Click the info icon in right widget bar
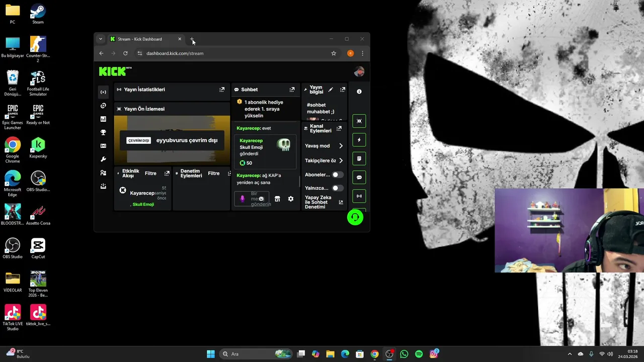The height and width of the screenshot is (362, 644). tap(359, 92)
